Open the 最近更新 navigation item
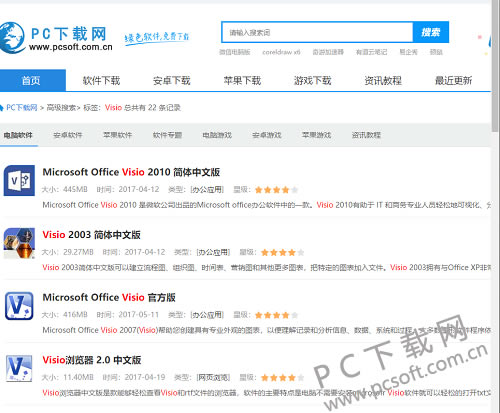This screenshot has height=413, width=500. coord(454,80)
